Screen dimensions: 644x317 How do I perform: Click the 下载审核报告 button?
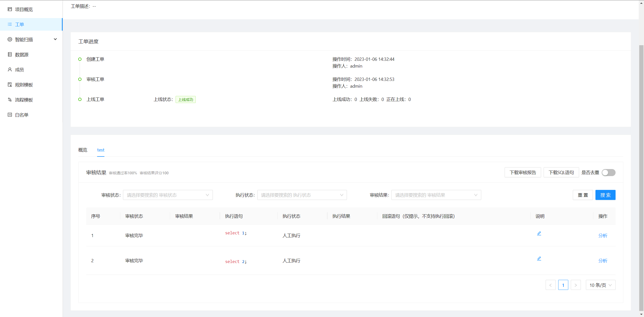click(523, 173)
